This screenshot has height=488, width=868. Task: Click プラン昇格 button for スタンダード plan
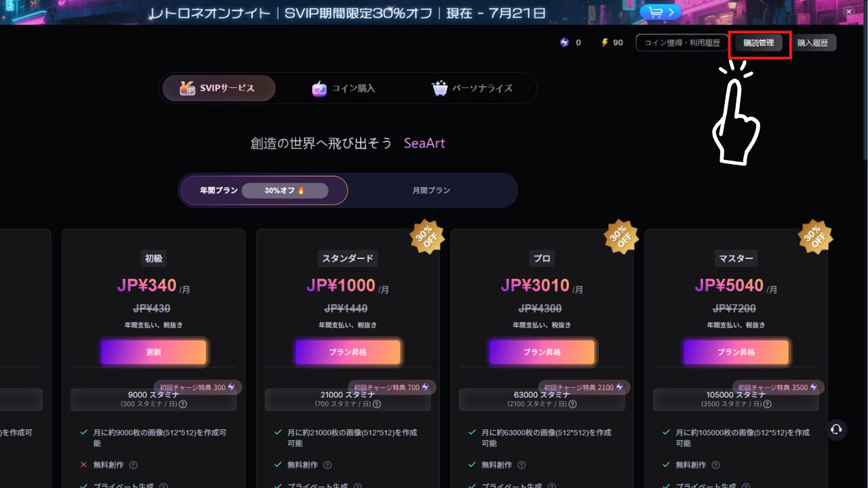click(348, 352)
